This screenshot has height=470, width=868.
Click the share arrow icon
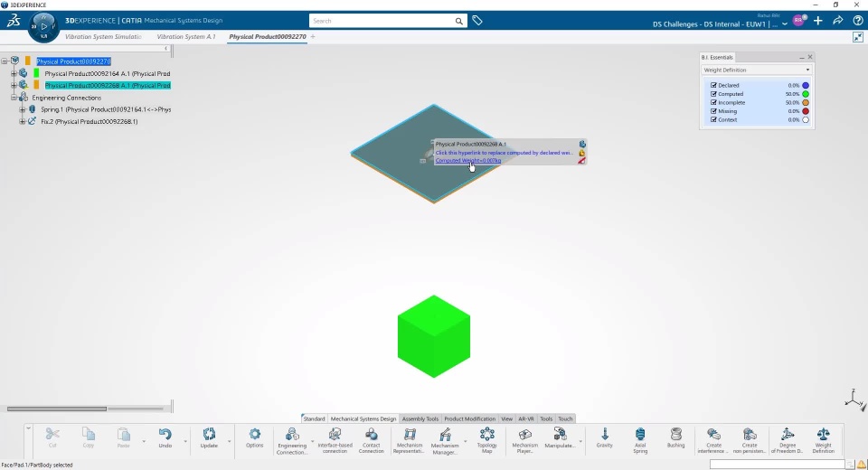pyautogui.click(x=837, y=21)
